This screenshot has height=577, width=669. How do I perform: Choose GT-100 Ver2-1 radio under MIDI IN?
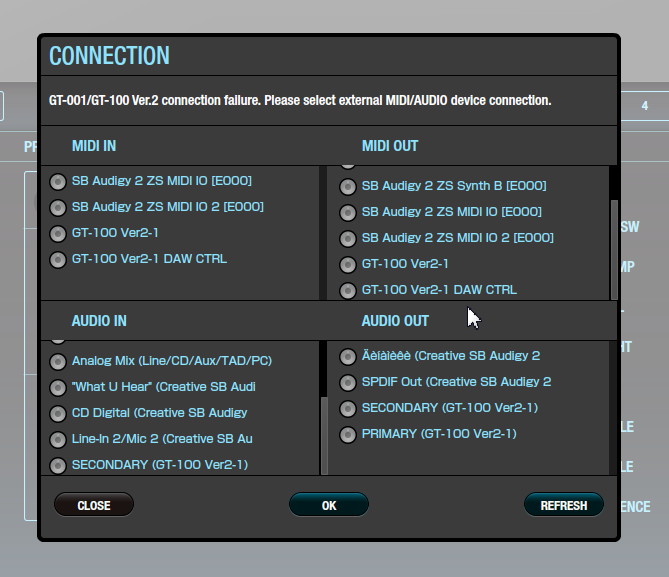coord(58,234)
